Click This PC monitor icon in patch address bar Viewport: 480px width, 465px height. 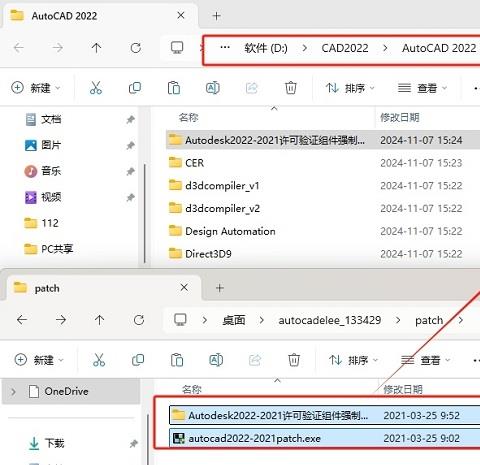coord(180,320)
